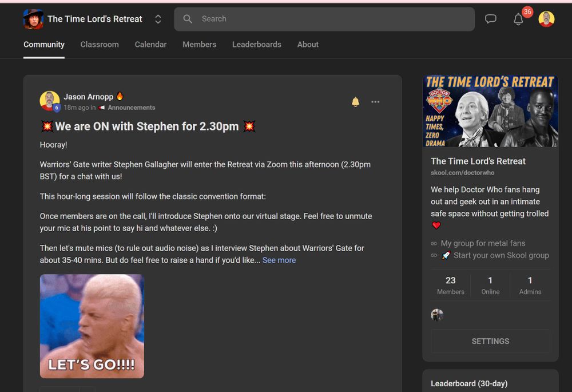Open the profile avatar menu in header
This screenshot has width=572, height=392.
546,19
